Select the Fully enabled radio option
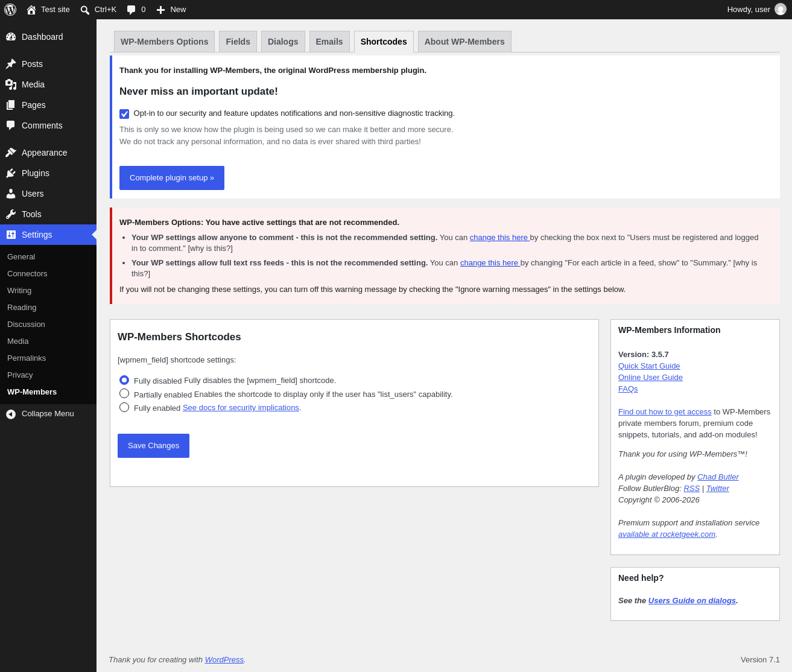The height and width of the screenshot is (672, 792). tap(124, 407)
